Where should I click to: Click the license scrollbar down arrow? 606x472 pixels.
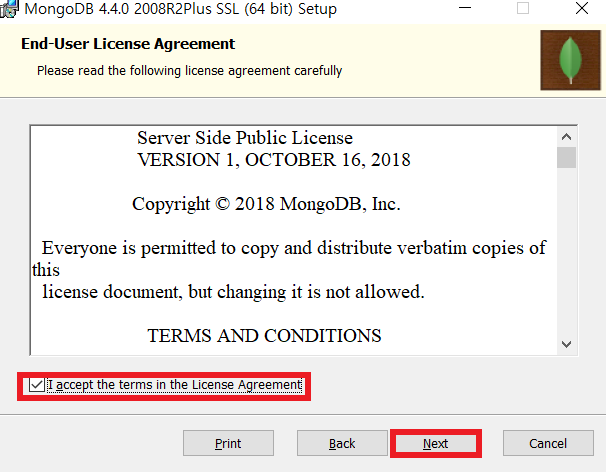(567, 344)
